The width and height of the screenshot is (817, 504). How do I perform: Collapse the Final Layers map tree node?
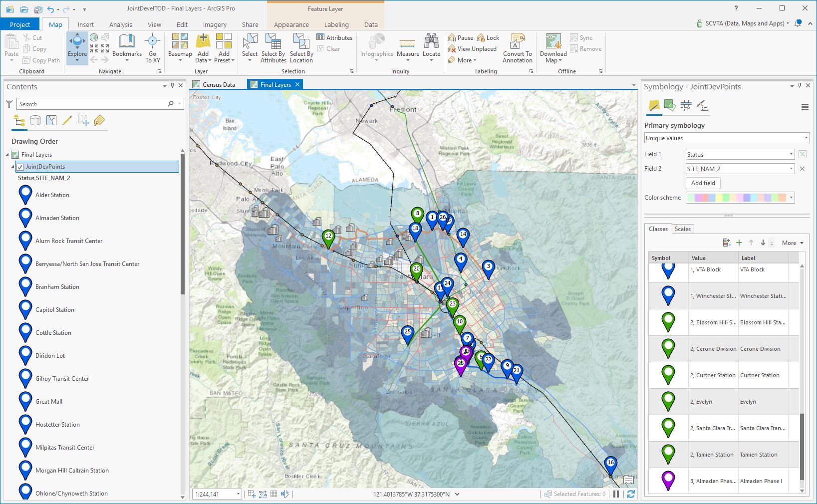[7, 155]
